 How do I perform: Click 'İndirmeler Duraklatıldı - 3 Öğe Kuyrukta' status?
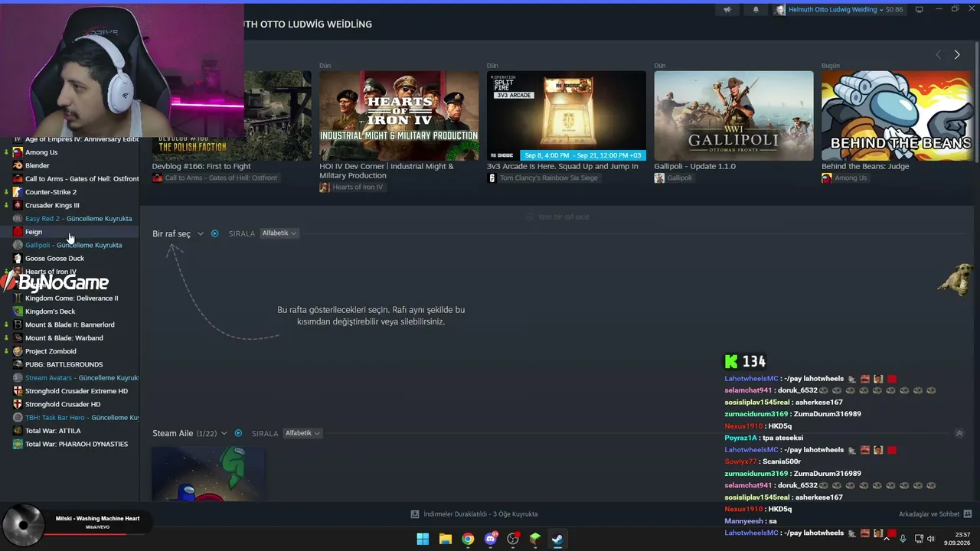[x=480, y=514]
